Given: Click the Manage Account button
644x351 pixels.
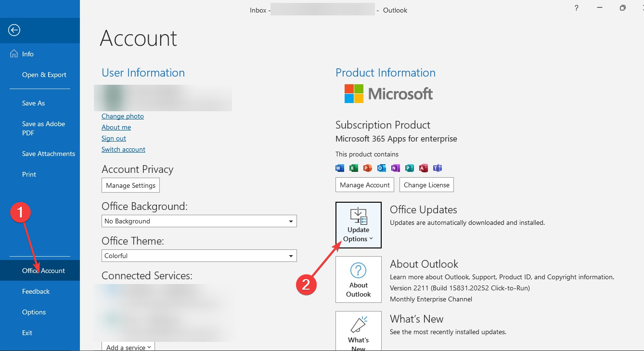Looking at the screenshot, I should pyautogui.click(x=365, y=185).
